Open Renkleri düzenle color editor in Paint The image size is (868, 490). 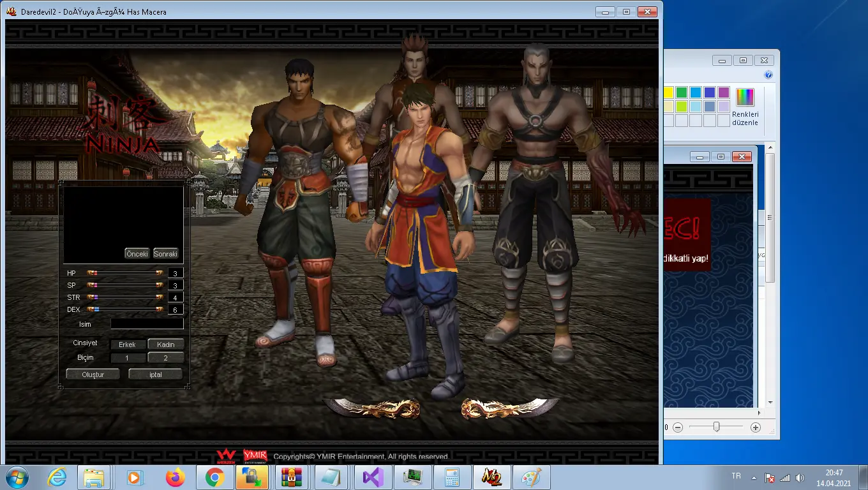pos(745,107)
